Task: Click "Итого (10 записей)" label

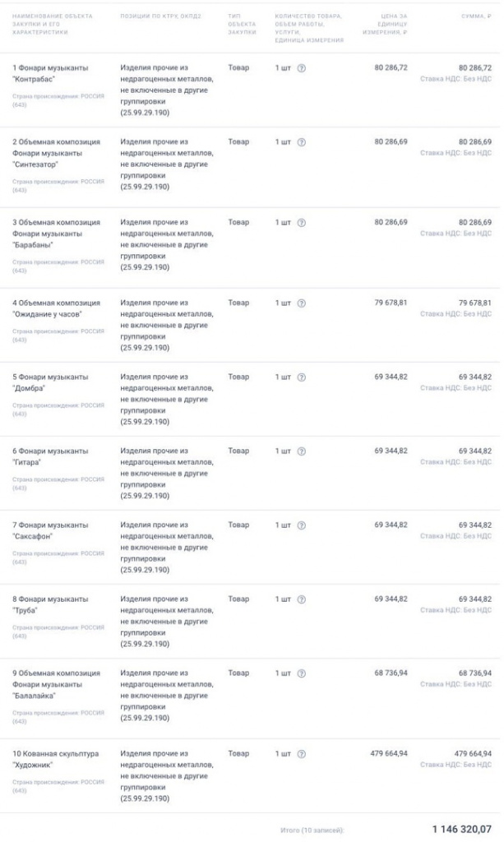Action: click(x=312, y=830)
